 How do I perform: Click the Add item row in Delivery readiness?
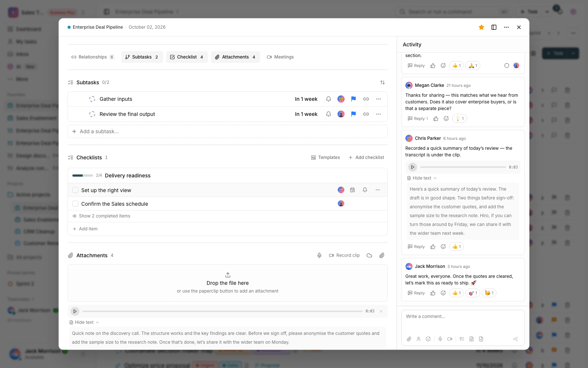coord(227,229)
